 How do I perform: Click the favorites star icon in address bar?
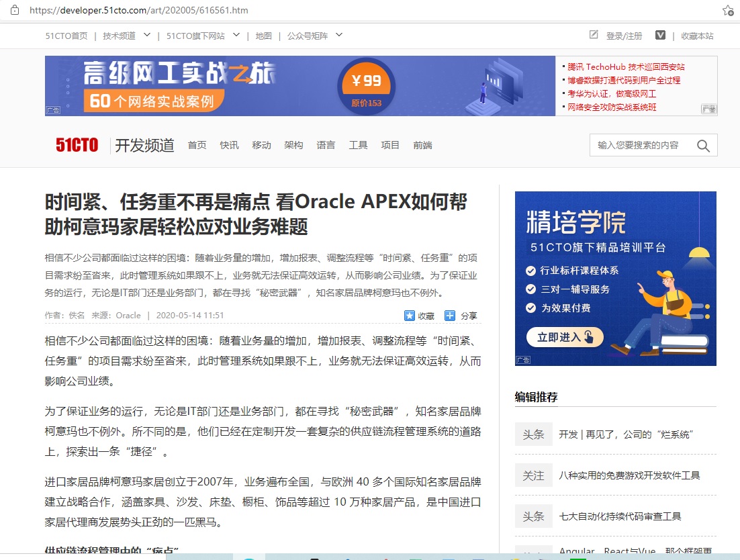(x=728, y=10)
